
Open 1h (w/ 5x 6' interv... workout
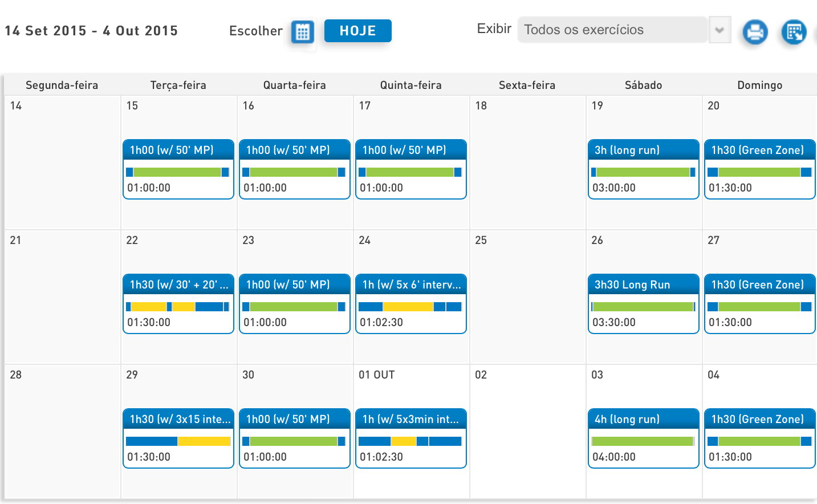[410, 285]
